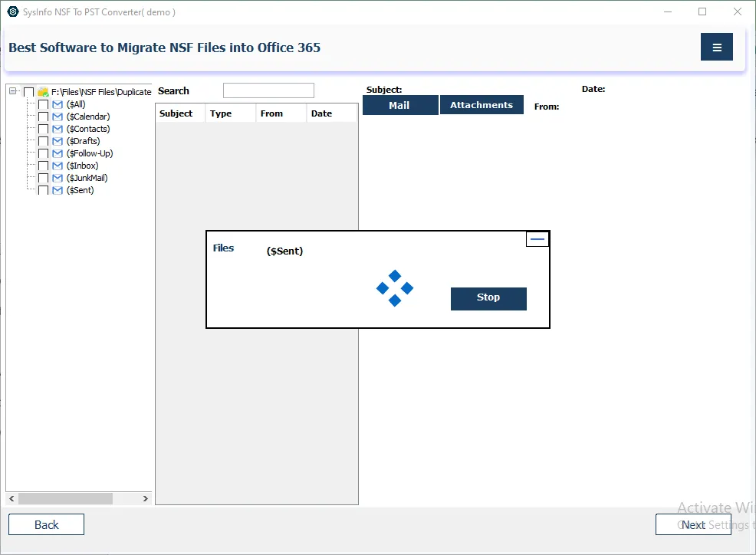756x555 pixels.
Task: Open the Mail tab
Action: pyautogui.click(x=399, y=105)
